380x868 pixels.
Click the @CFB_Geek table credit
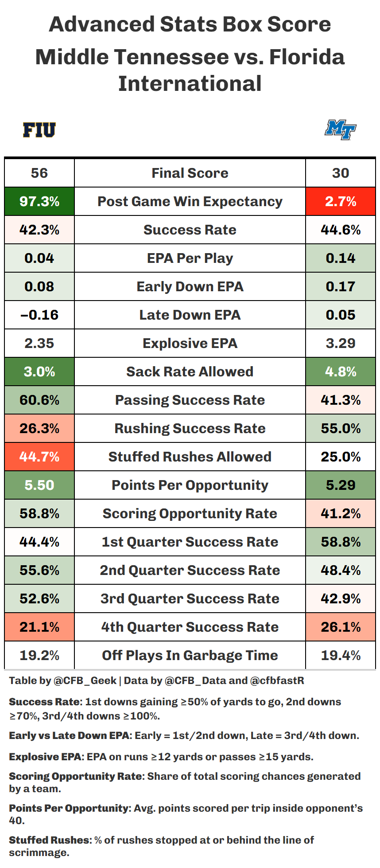tap(85, 681)
